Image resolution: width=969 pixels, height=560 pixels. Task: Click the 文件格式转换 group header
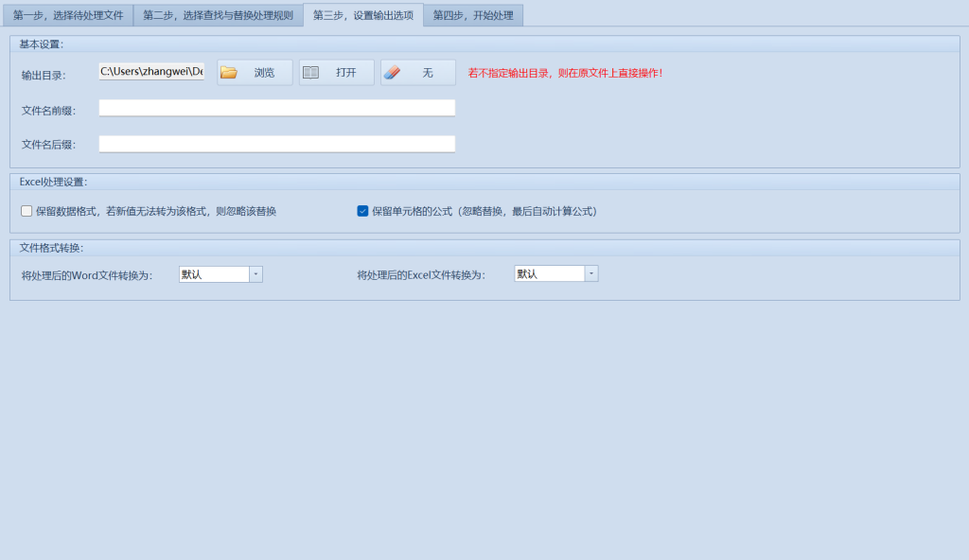tap(51, 248)
